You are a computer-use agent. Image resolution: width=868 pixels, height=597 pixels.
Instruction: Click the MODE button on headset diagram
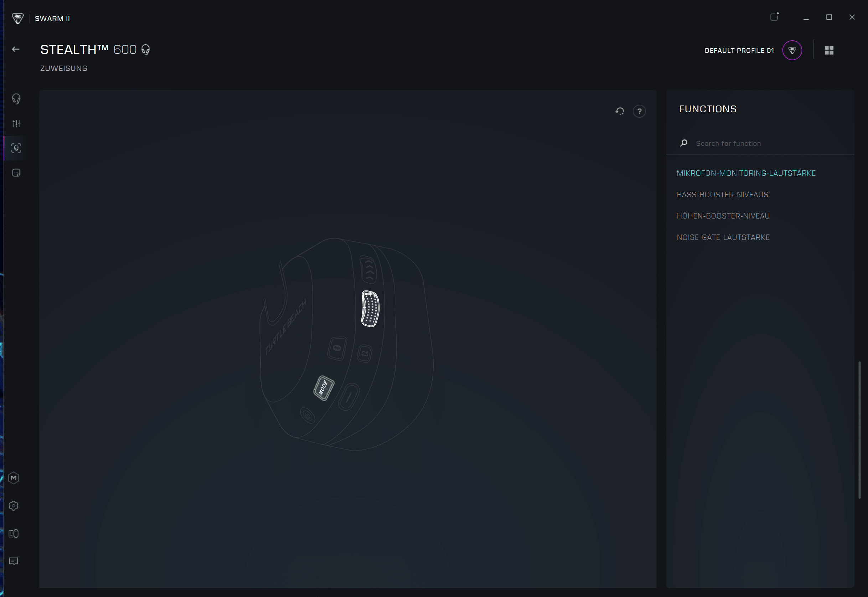click(x=324, y=388)
